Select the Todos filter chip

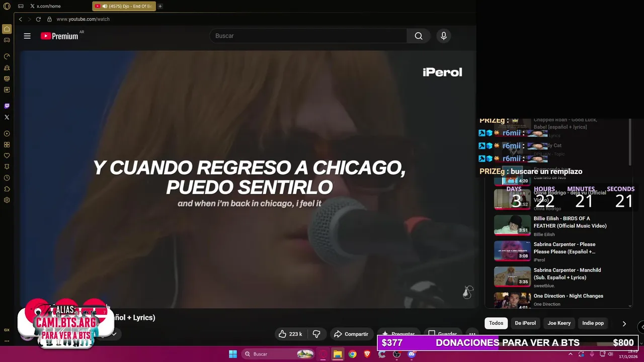[x=496, y=323]
